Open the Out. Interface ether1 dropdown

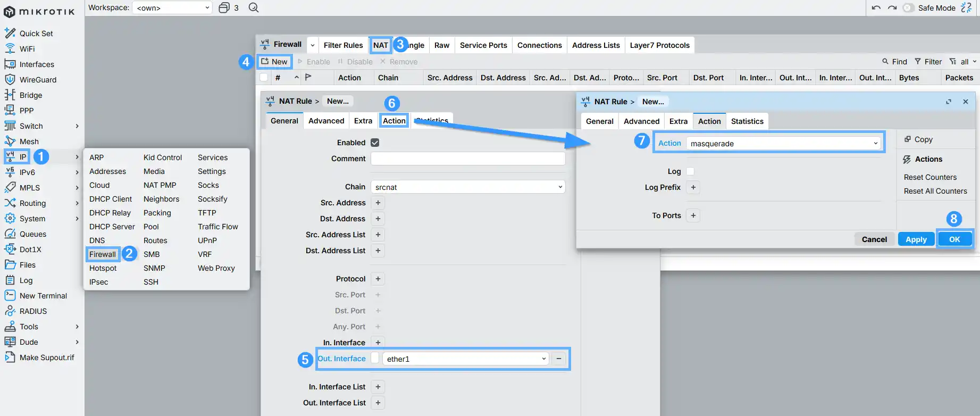click(466, 359)
